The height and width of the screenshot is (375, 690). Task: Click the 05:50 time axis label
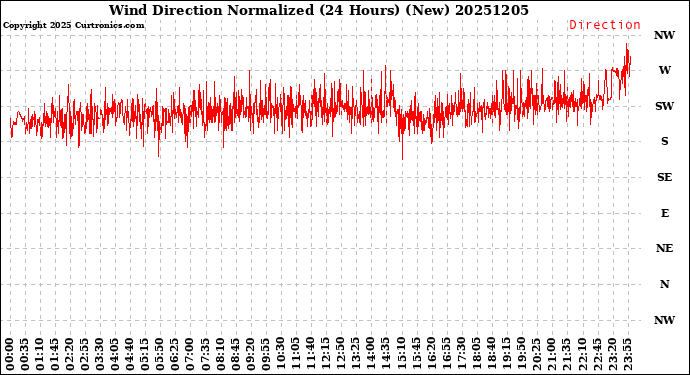[x=160, y=355]
